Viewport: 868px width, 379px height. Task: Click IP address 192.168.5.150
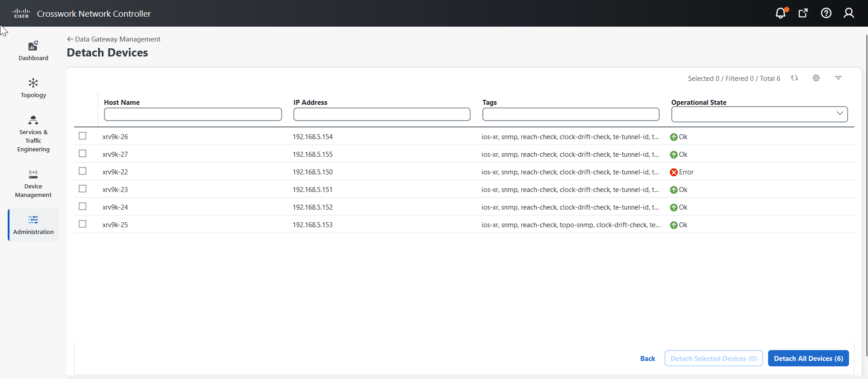(312, 172)
